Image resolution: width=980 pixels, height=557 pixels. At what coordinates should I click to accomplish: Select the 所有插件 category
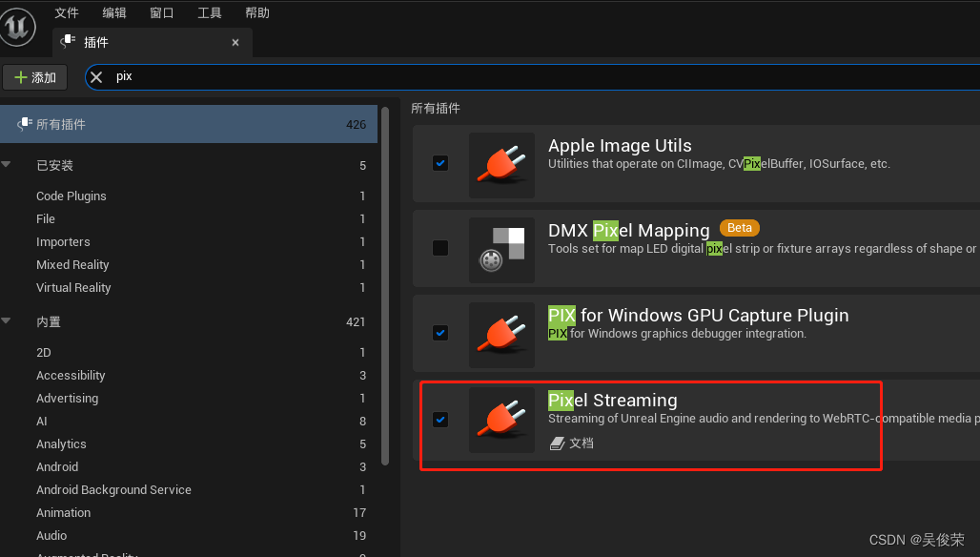click(x=189, y=124)
